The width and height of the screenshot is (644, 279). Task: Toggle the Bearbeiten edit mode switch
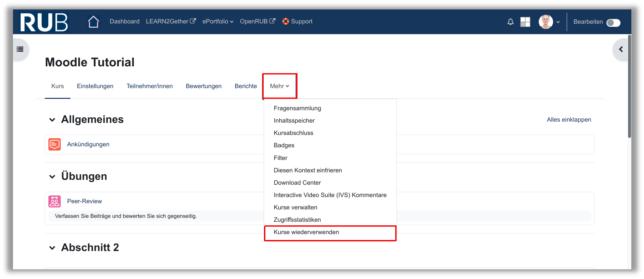point(613,22)
